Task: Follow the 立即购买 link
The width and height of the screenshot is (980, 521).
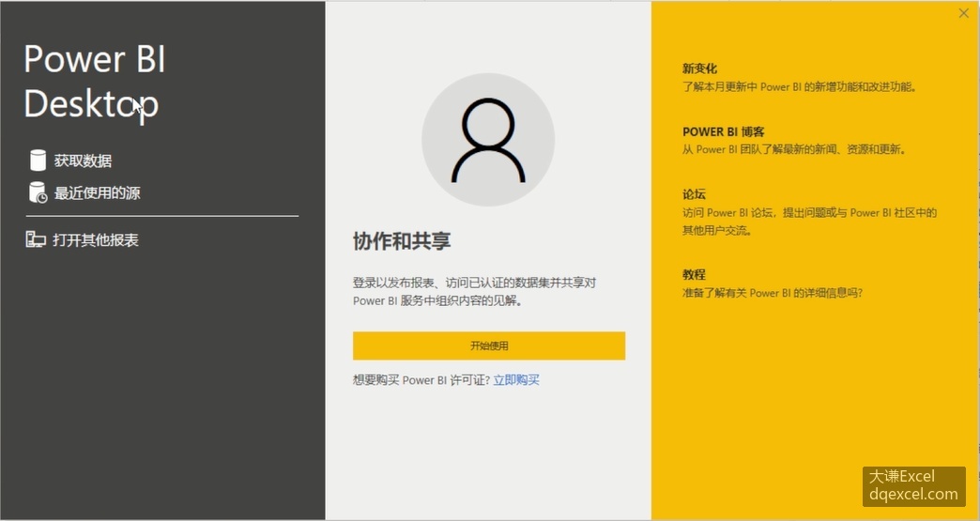Action: [516, 380]
